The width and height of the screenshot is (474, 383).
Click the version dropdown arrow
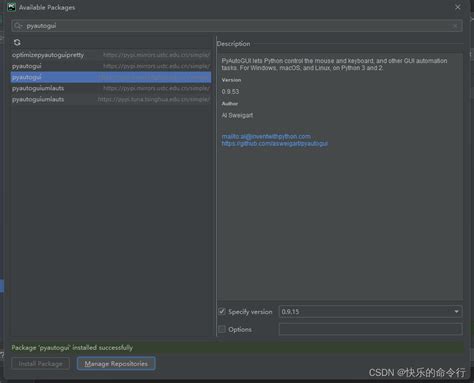[456, 312]
